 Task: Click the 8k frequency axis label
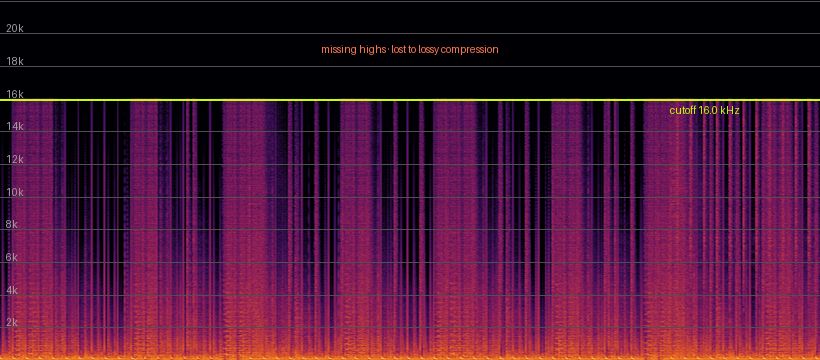[x=12, y=225]
